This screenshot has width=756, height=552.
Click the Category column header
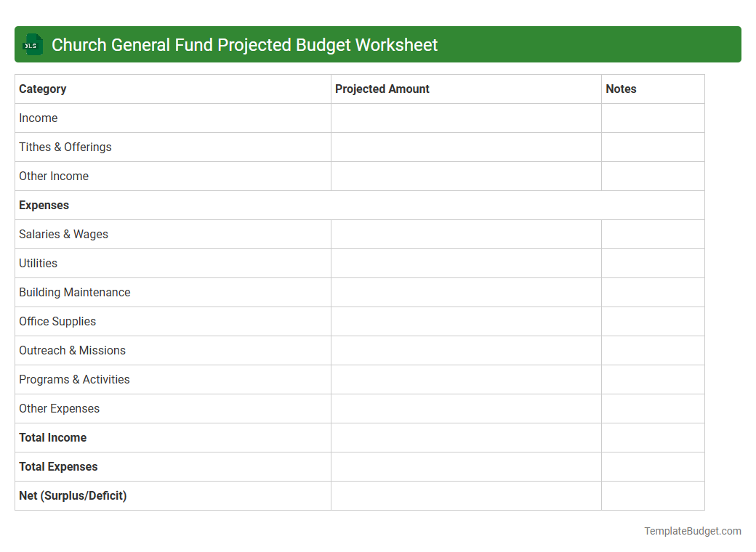[x=42, y=89]
